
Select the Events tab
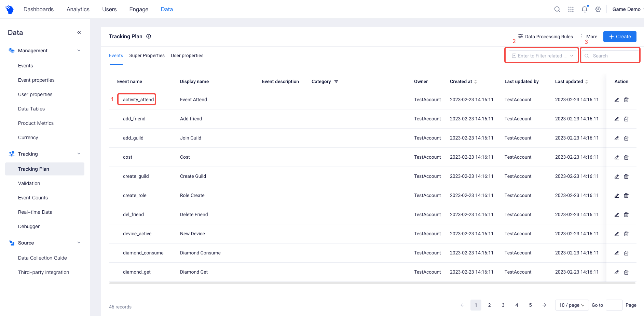point(116,55)
